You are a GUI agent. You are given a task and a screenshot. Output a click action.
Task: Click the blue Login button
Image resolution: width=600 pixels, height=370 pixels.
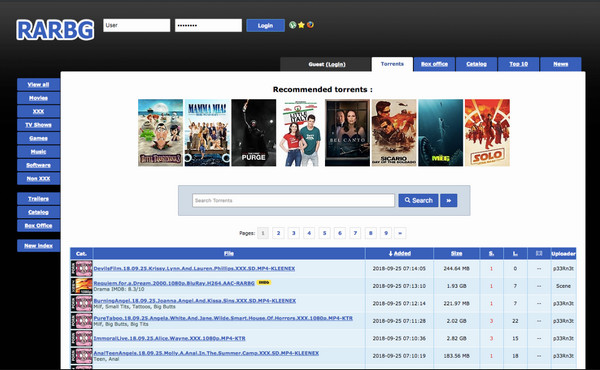coord(265,25)
